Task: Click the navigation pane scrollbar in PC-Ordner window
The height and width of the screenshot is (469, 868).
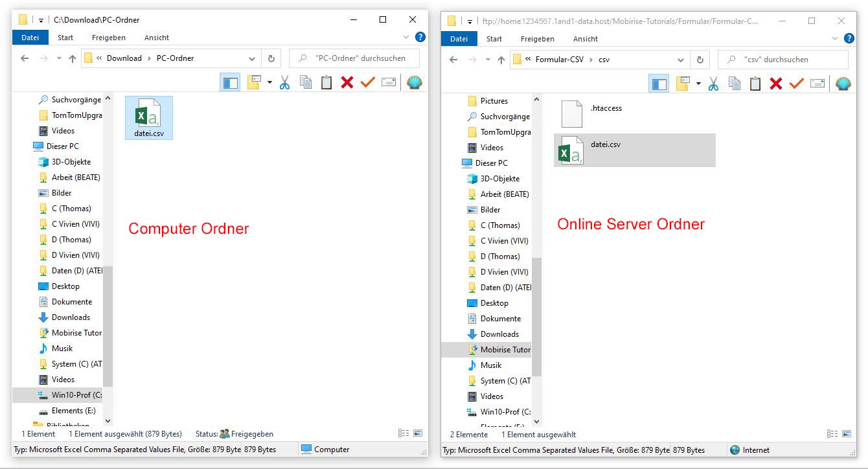Action: tap(108, 324)
